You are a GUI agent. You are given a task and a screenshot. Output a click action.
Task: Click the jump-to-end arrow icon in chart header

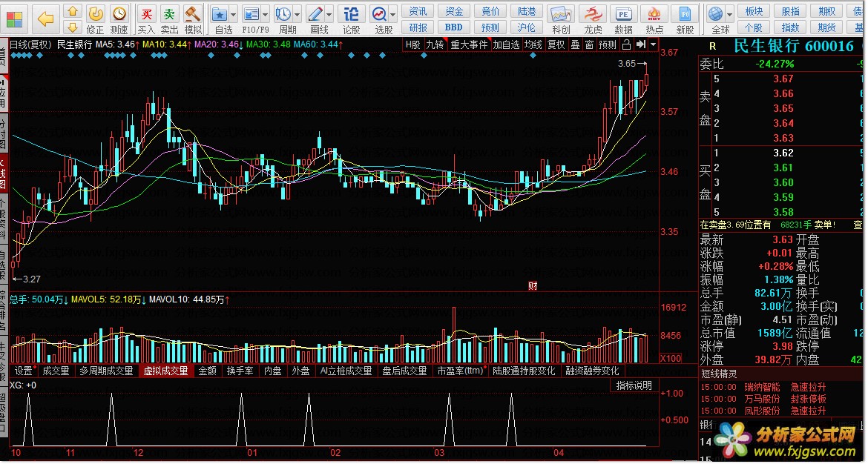(x=640, y=44)
